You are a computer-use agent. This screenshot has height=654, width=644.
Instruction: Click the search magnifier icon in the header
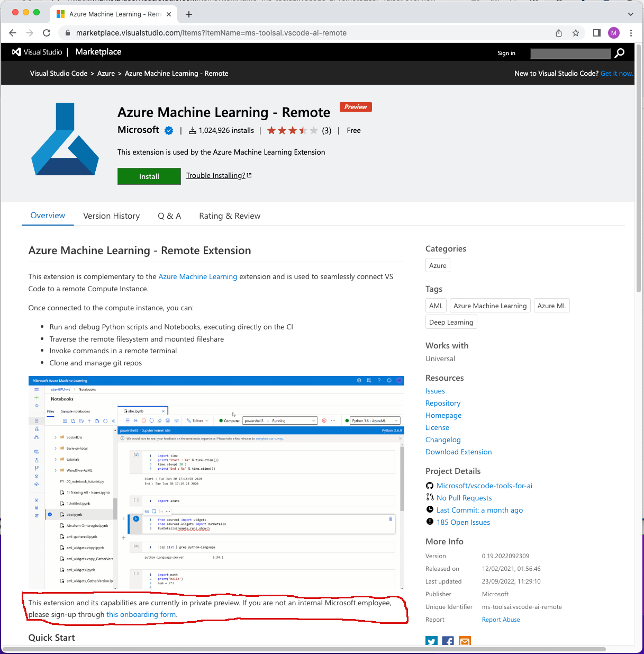[x=619, y=53]
